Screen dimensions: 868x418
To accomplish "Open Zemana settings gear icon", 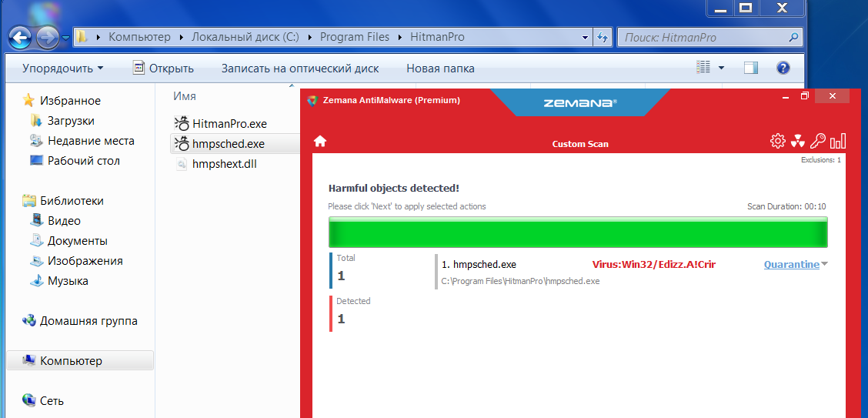I will coord(777,141).
